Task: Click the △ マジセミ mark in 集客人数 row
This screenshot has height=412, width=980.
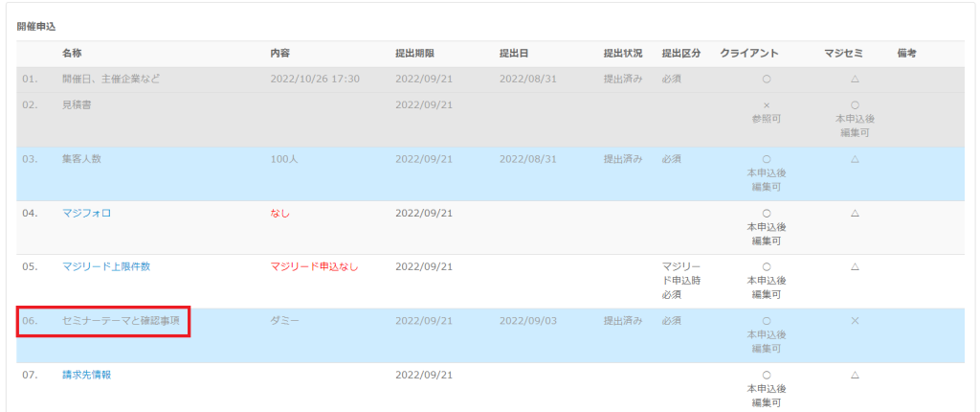Action: pyautogui.click(x=855, y=159)
